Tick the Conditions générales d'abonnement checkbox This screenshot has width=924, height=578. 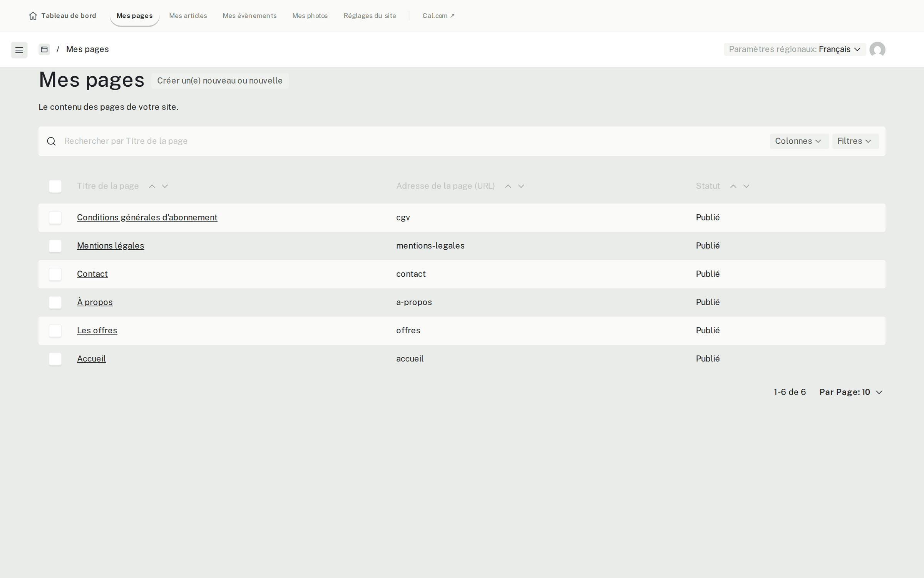(x=55, y=218)
